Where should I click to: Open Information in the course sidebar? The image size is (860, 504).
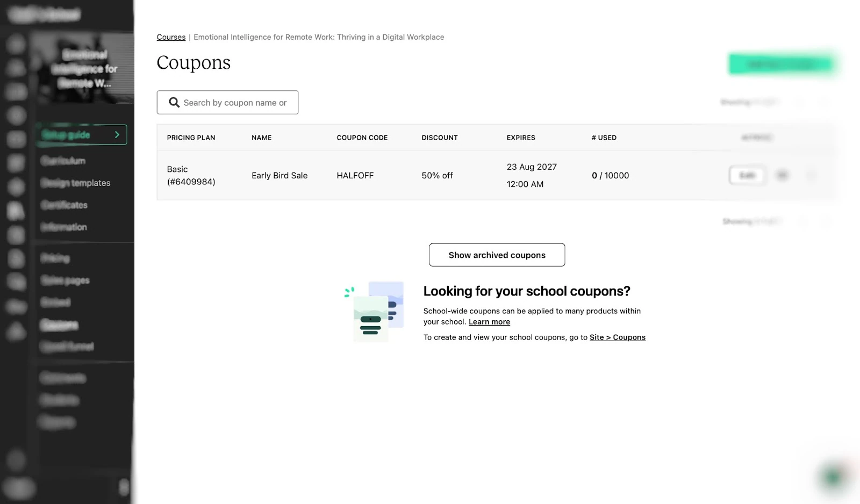coord(64,227)
